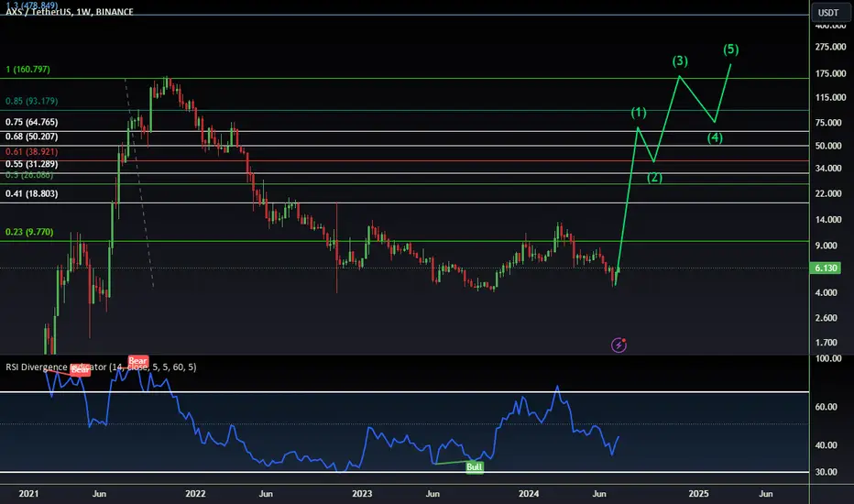Screen dimensions: 854x504
Task: Click the Elliott wave (2) label
Action: 654,178
